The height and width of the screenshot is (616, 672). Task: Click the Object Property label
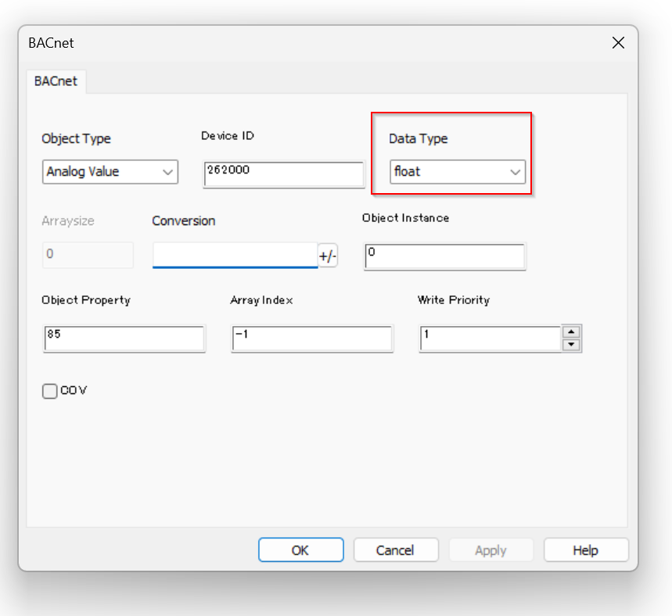click(x=86, y=300)
